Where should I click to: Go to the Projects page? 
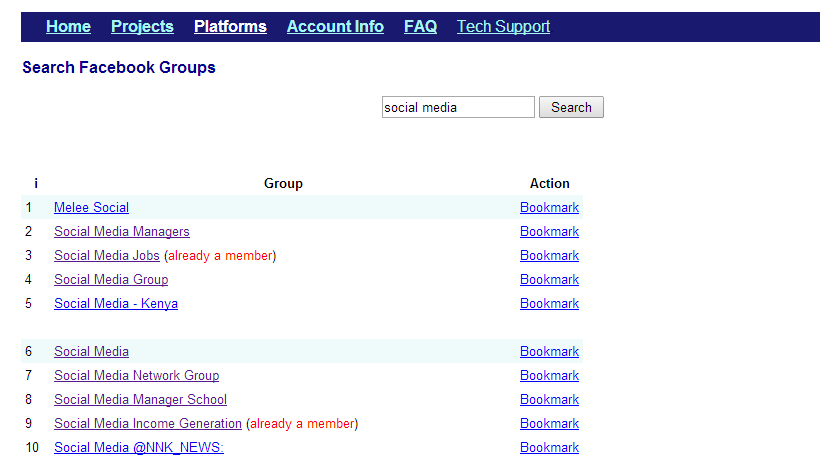pos(142,27)
